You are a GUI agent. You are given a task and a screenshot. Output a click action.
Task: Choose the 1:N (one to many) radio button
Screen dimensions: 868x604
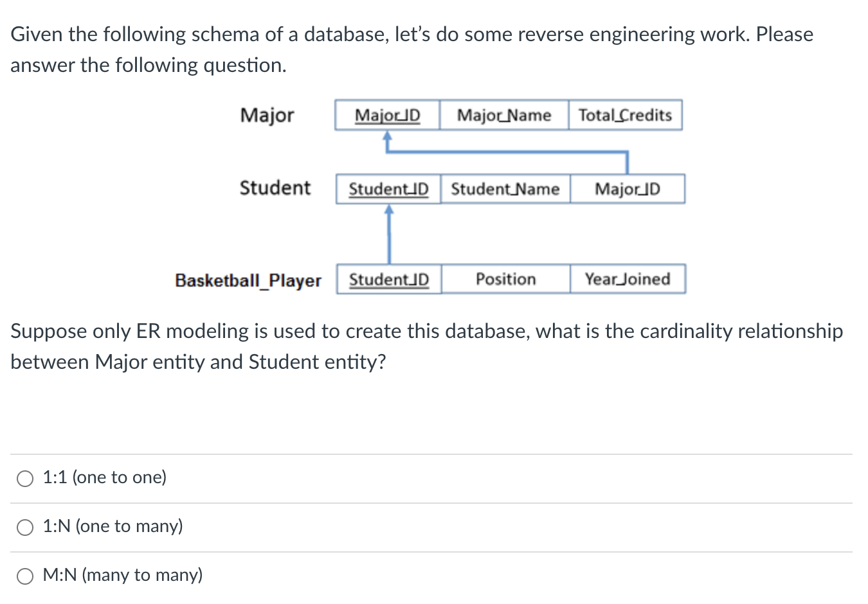pyautogui.click(x=25, y=528)
